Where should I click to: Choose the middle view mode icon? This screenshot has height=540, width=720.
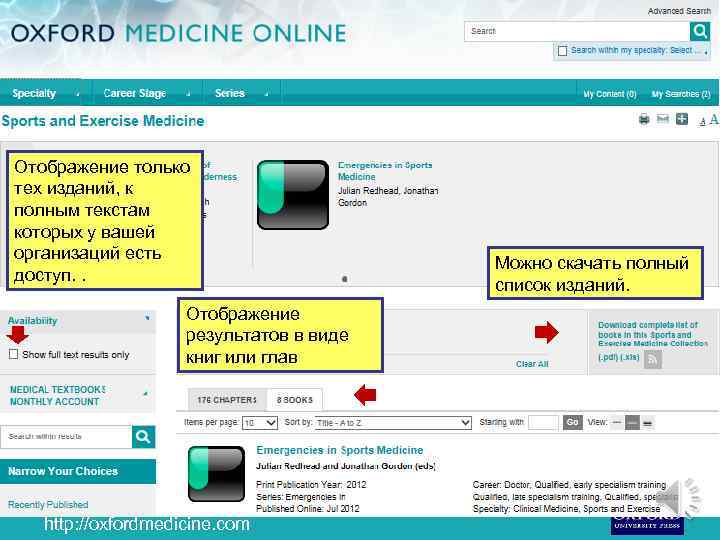click(x=632, y=422)
